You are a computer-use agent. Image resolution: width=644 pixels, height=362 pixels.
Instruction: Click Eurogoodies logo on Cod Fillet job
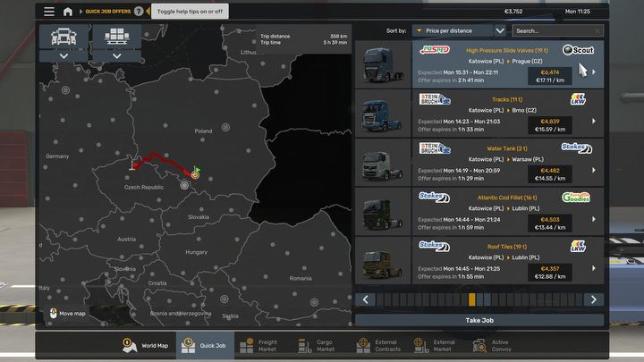[x=576, y=198]
